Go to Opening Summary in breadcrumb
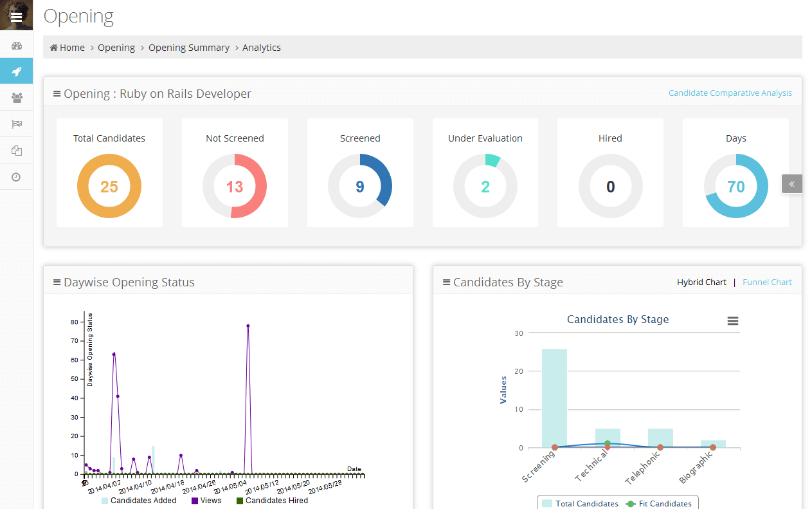Viewport: 812px width, 509px height. pos(188,48)
